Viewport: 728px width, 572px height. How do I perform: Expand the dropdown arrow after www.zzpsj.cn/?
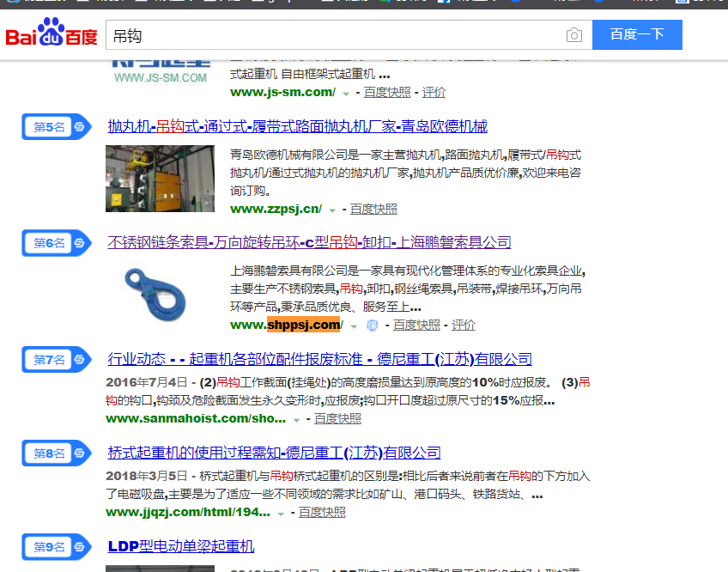tap(332, 210)
